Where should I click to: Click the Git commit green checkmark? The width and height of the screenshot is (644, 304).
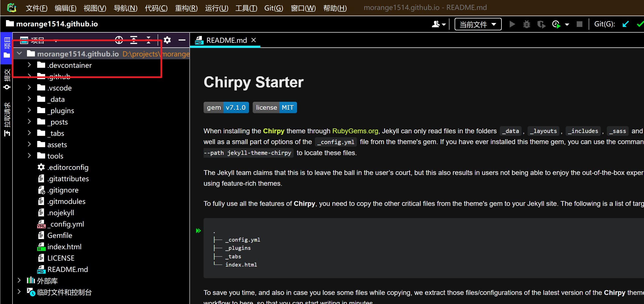(640, 24)
